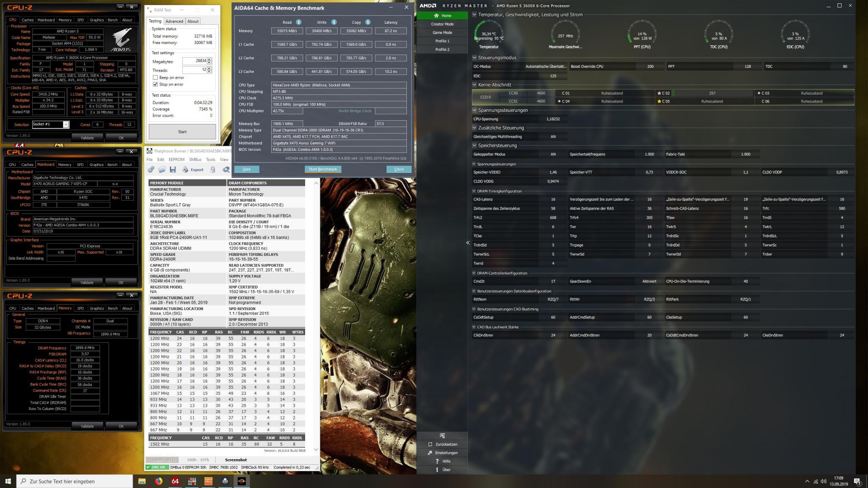Increase the Megabytes value with its up arrow
The image size is (868, 488).
tap(209, 59)
